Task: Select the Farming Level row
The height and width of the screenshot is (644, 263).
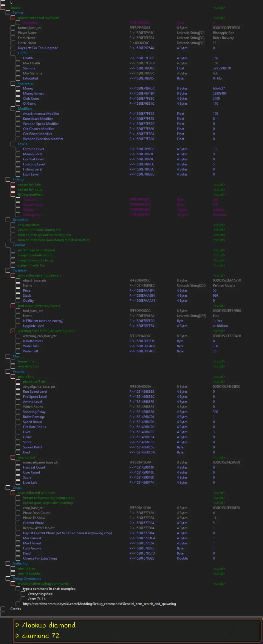Action: tap(33, 149)
